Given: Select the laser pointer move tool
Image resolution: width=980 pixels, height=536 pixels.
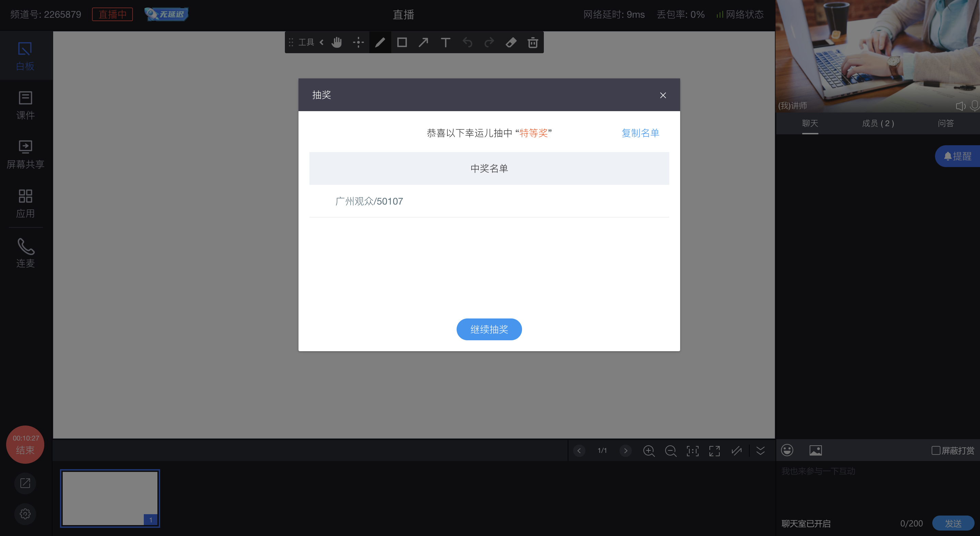Looking at the screenshot, I should click(358, 42).
